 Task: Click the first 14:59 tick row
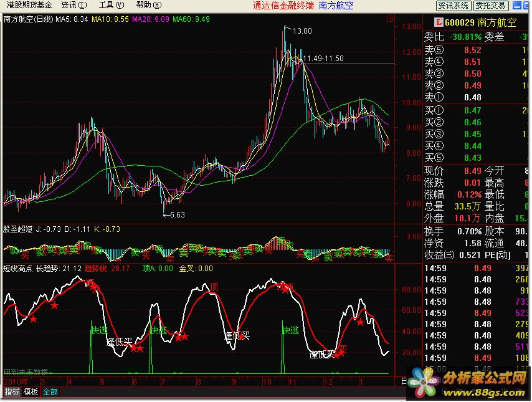coord(477,268)
